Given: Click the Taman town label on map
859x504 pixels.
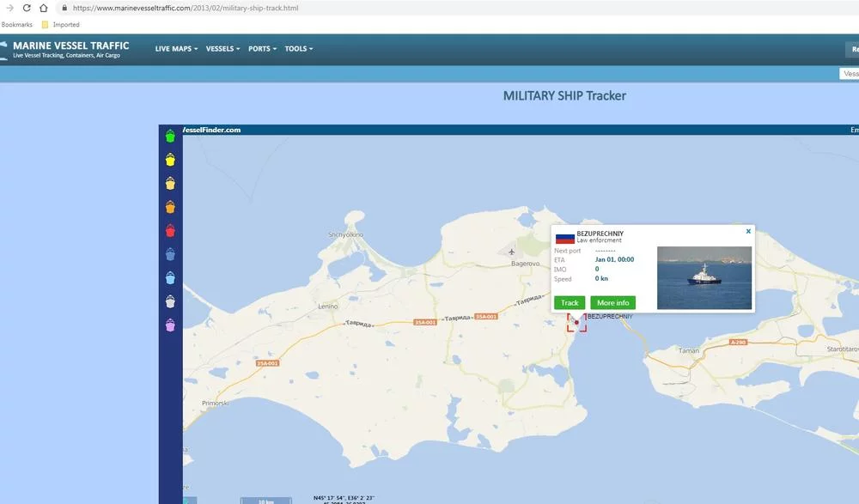Looking at the screenshot, I should (x=689, y=350).
